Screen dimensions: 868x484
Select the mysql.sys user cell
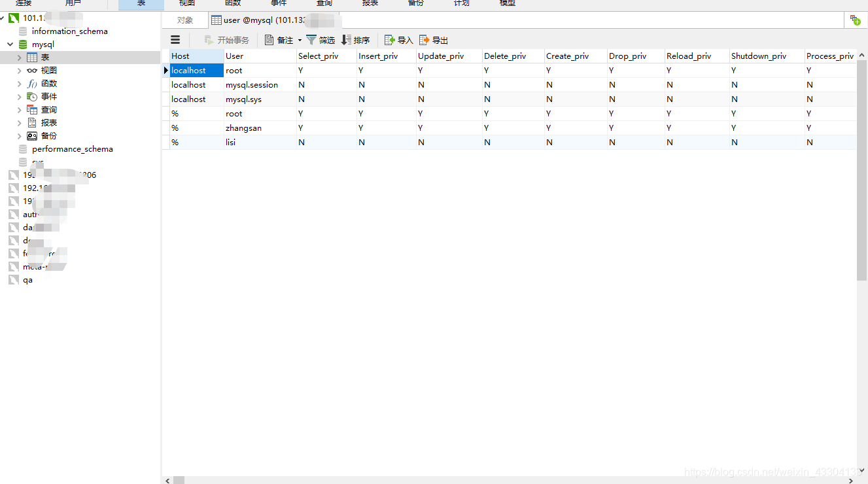coord(260,99)
